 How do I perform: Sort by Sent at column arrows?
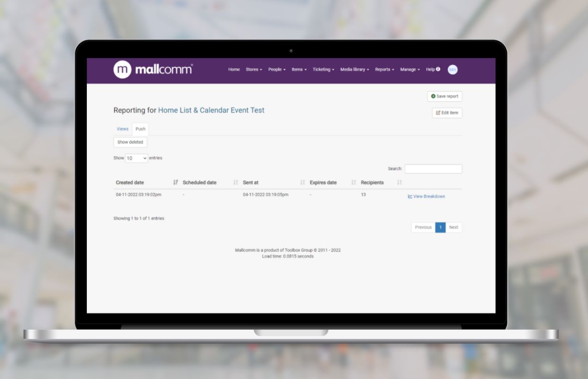point(303,182)
